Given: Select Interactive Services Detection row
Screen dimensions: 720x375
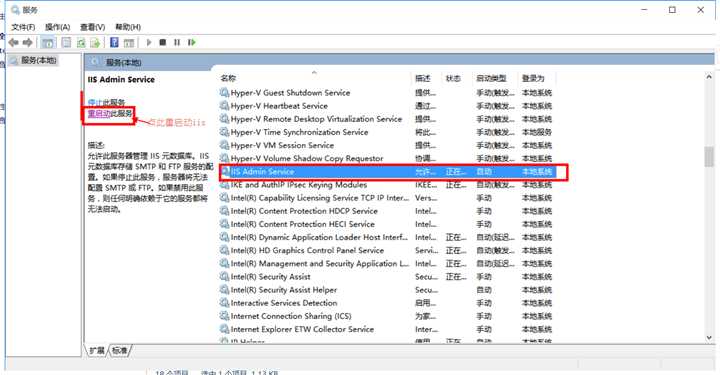Looking at the screenshot, I should (387, 303).
